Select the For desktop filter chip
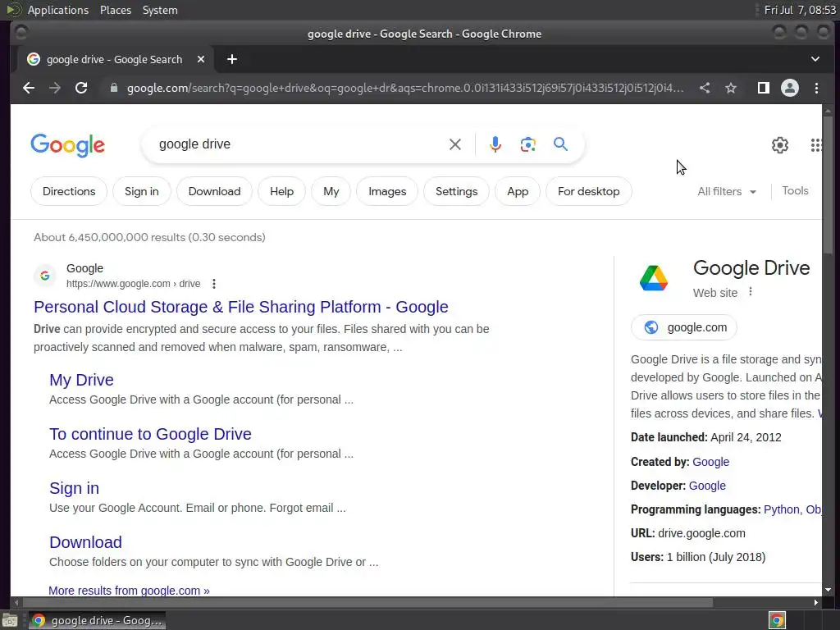 coord(589,191)
